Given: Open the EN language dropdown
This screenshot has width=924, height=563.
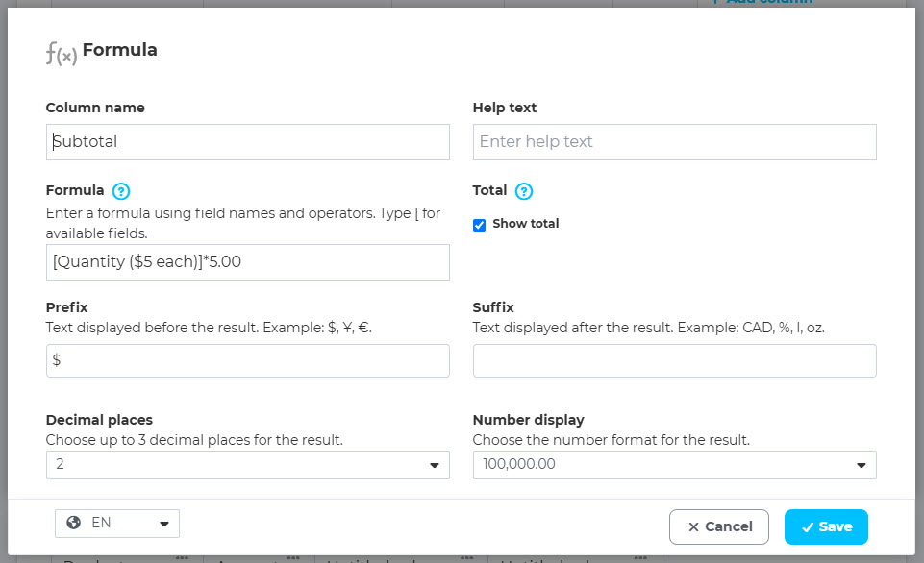Looking at the screenshot, I should pyautogui.click(x=117, y=524).
